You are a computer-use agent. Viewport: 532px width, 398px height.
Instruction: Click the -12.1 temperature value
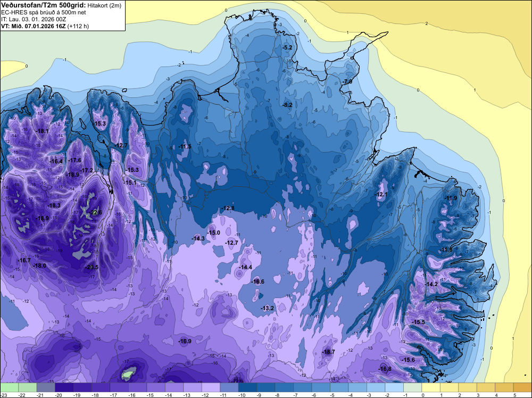(x=381, y=194)
